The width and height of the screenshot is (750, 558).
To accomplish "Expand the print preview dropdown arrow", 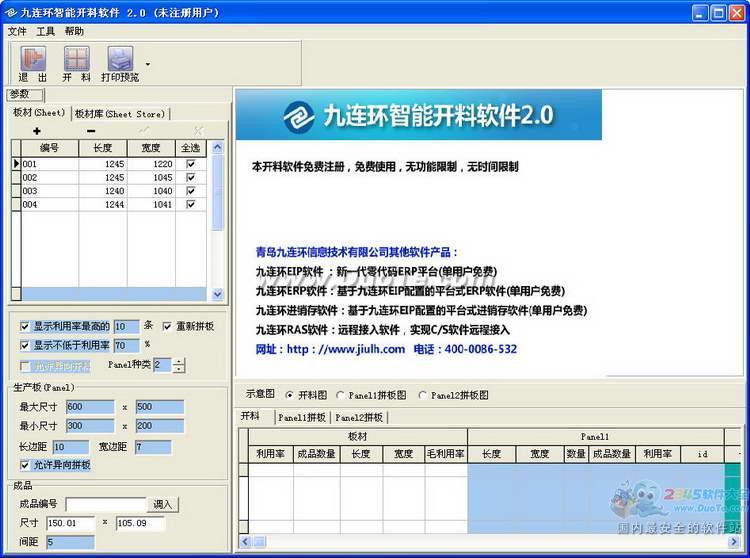I will pos(148,64).
